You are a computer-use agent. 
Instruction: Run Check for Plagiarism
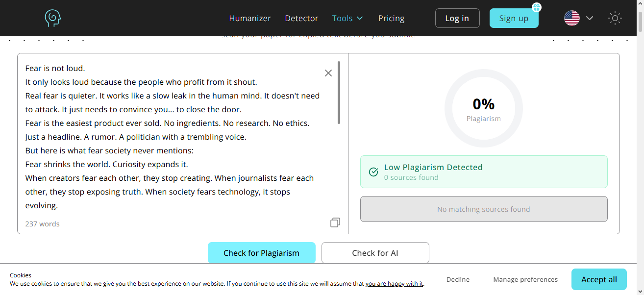pos(262,253)
